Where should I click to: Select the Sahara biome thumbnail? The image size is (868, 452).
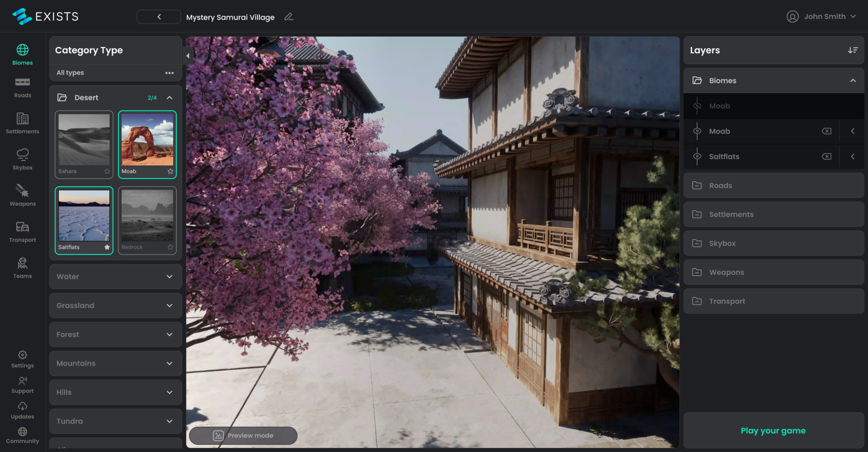84,140
